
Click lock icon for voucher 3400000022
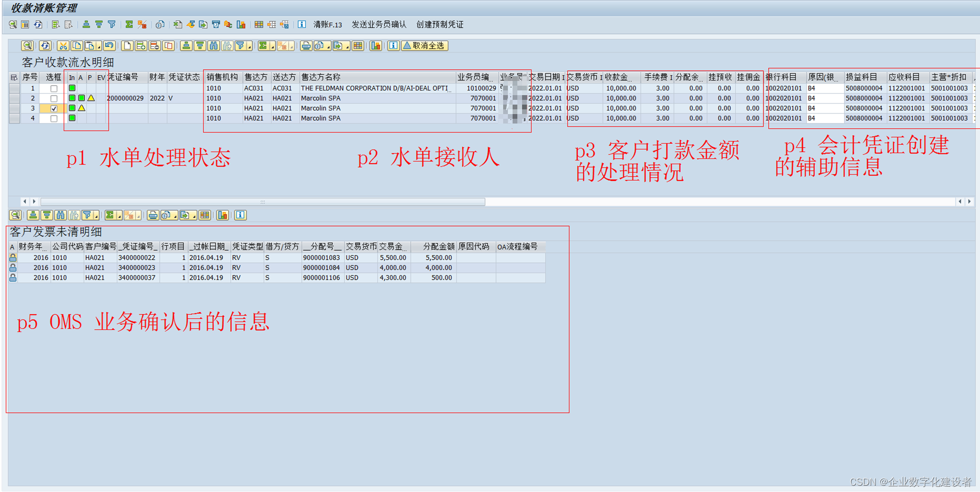[x=13, y=258]
